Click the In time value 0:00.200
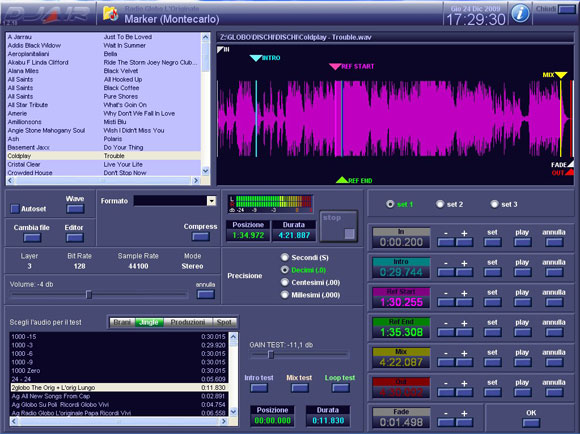The width and height of the screenshot is (580, 434). point(401,242)
